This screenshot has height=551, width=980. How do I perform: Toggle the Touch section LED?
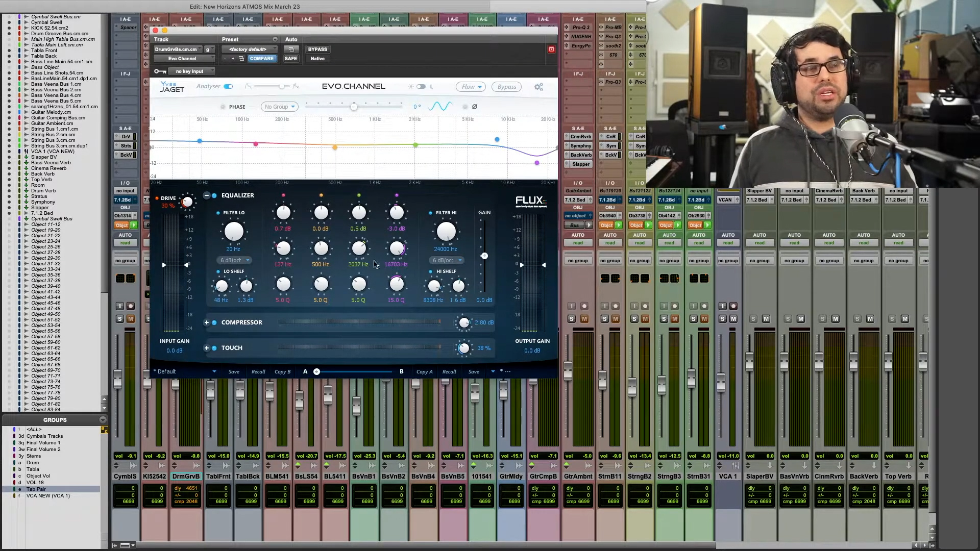pyautogui.click(x=214, y=348)
